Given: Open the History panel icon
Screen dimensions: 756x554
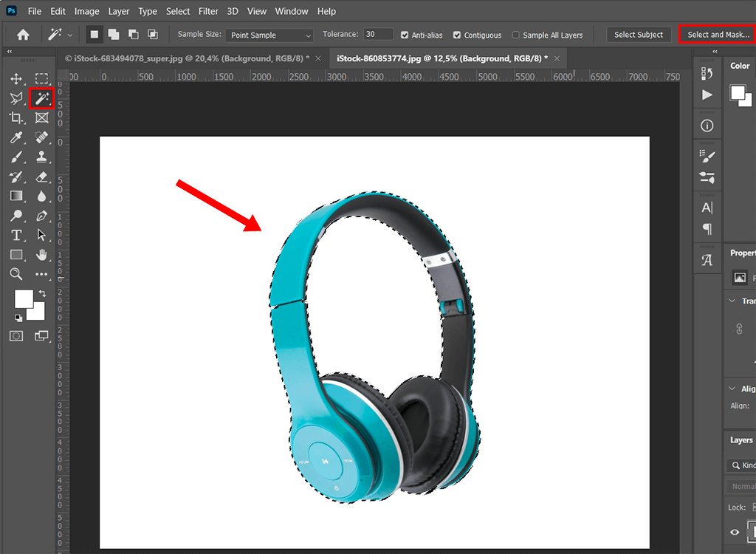Looking at the screenshot, I should tap(707, 74).
